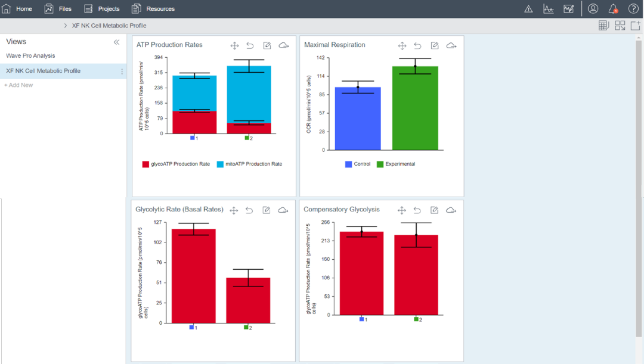This screenshot has height=364, width=644.
Task: Toggle the Experimental legend entry
Action: coord(396,164)
